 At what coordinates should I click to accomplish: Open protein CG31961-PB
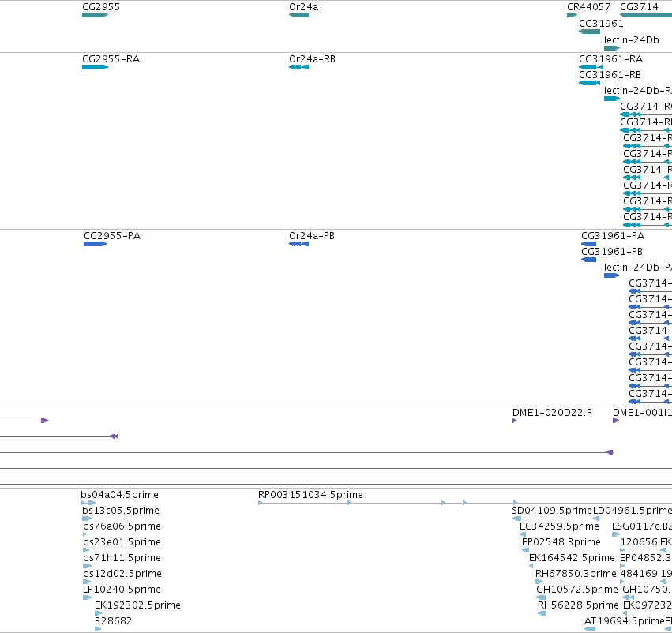pyautogui.click(x=611, y=252)
